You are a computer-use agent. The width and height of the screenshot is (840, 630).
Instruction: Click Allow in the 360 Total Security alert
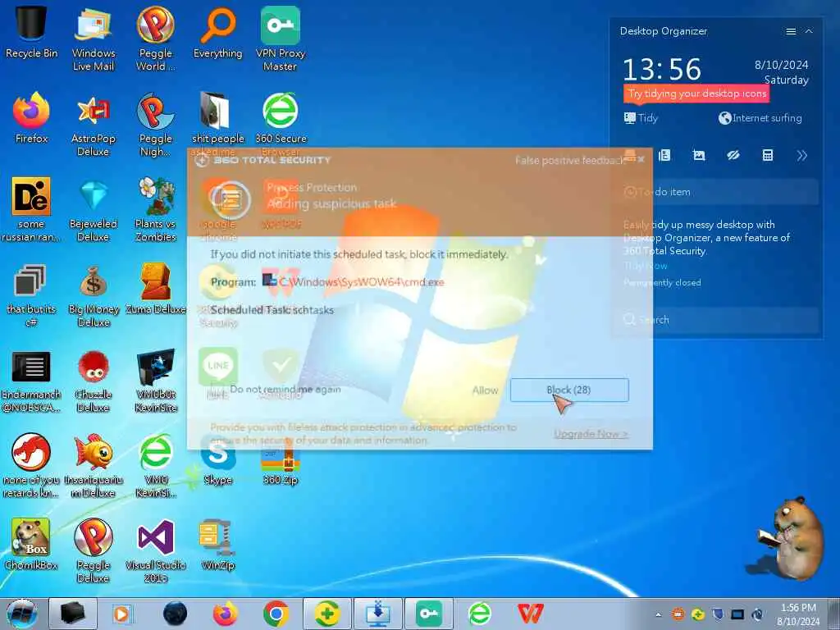[485, 390]
